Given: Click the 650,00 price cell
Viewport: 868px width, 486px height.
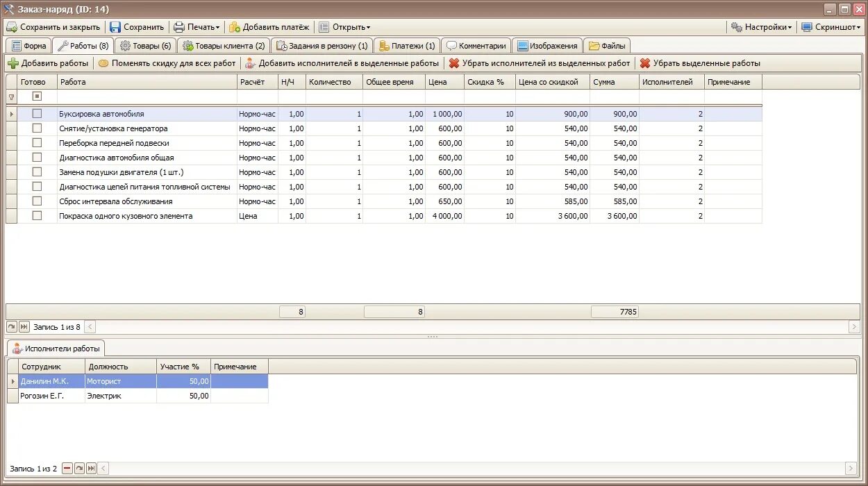Looking at the screenshot, I should click(x=445, y=201).
